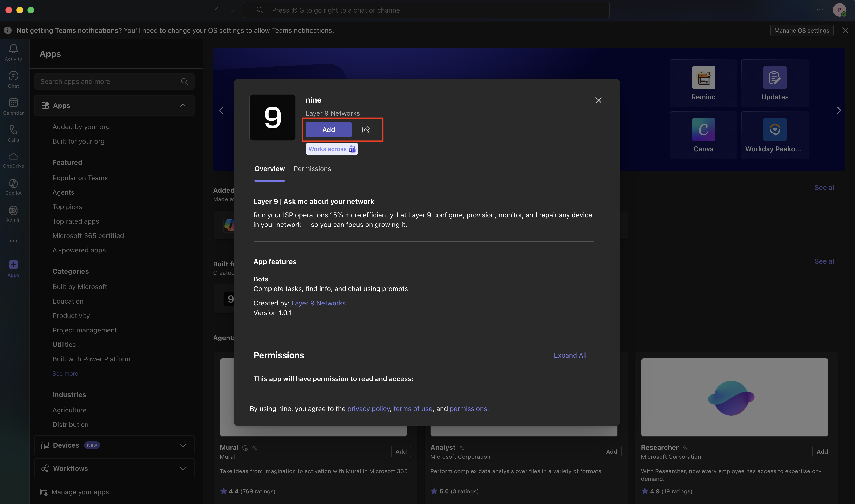Open the profile avatar menu
Viewport: 855px width, 504px height.
[x=839, y=10]
